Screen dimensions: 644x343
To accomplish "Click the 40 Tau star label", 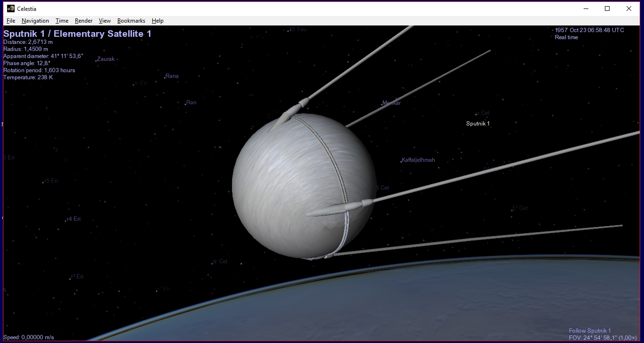I will 297,29.
